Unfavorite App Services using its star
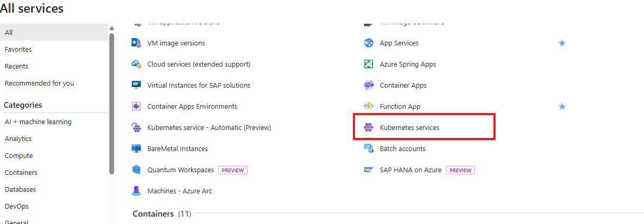This screenshot has height=224, width=644. point(562,43)
